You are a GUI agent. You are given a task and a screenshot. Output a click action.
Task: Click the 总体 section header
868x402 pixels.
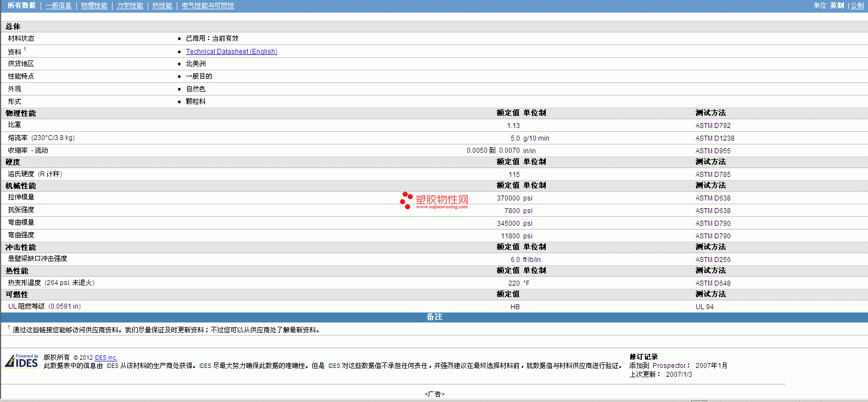13,26
